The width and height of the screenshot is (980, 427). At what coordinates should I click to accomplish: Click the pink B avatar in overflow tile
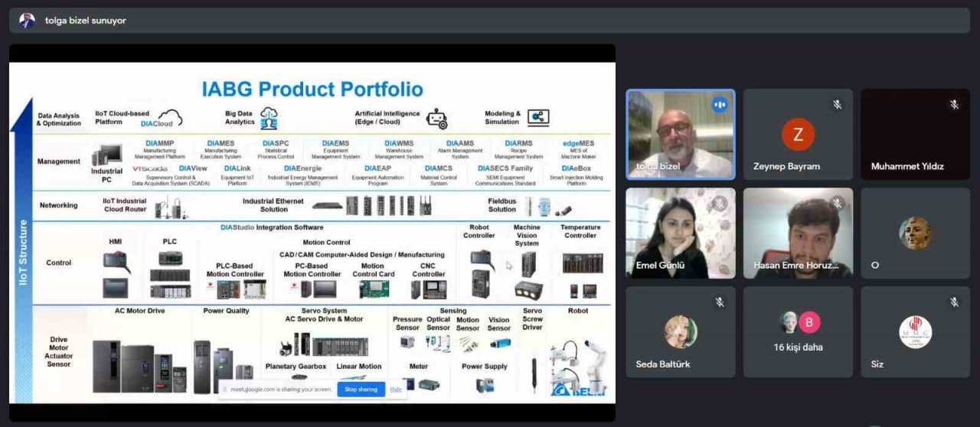point(809,322)
